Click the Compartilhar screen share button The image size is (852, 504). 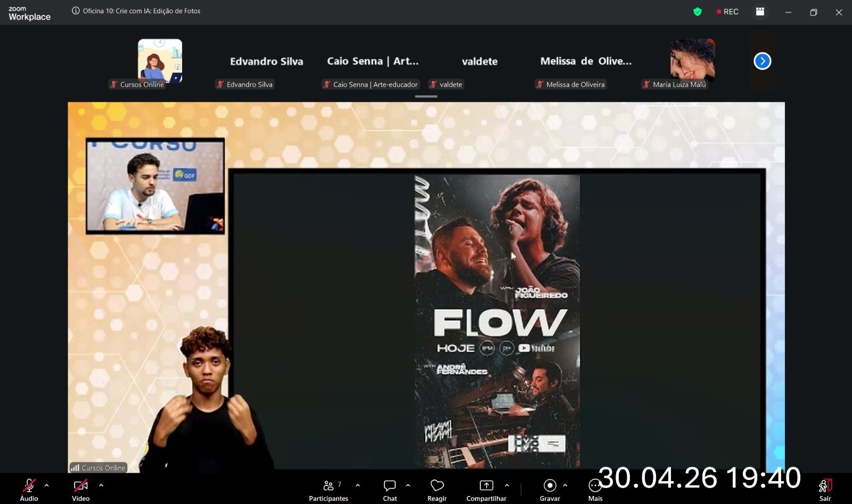tap(486, 490)
